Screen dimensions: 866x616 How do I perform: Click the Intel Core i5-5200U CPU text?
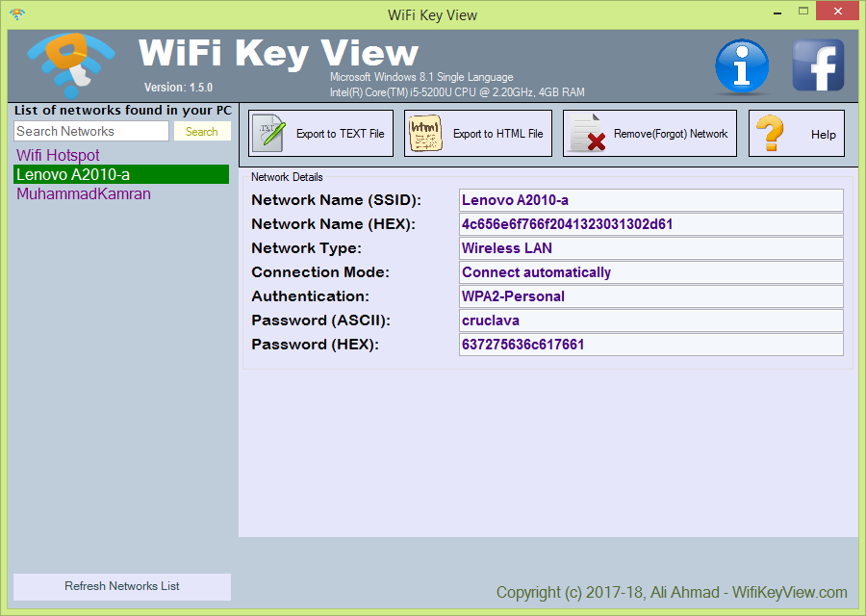click(457, 92)
